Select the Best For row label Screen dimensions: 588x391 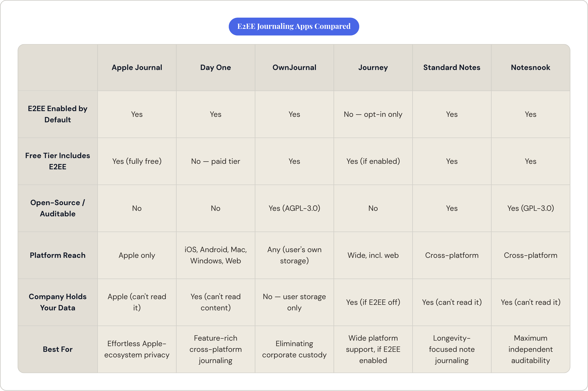click(x=58, y=349)
